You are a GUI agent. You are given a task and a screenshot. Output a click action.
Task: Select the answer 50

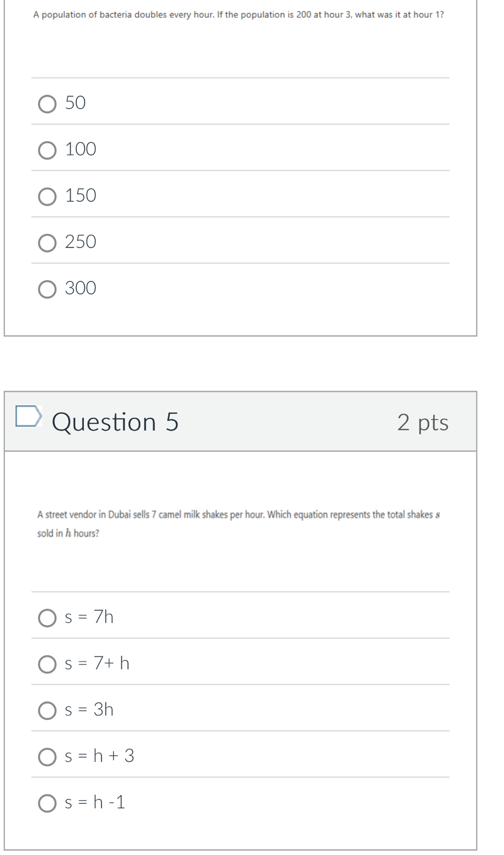coord(47,104)
